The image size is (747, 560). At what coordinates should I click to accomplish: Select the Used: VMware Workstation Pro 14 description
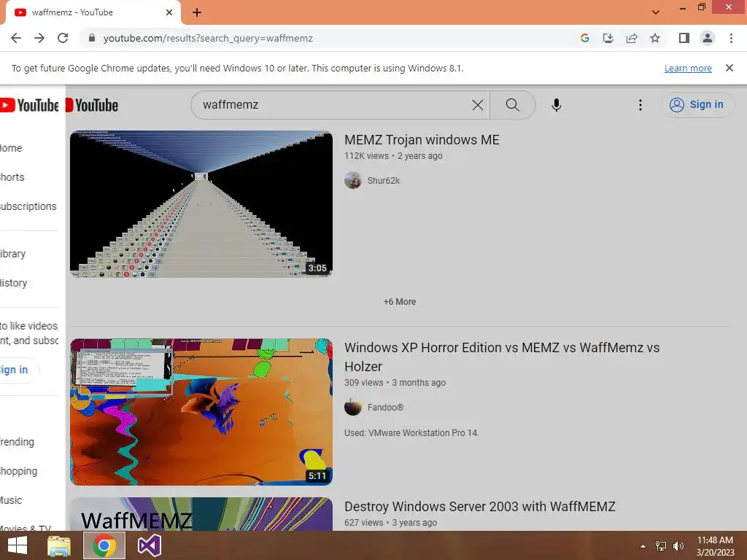tap(411, 433)
